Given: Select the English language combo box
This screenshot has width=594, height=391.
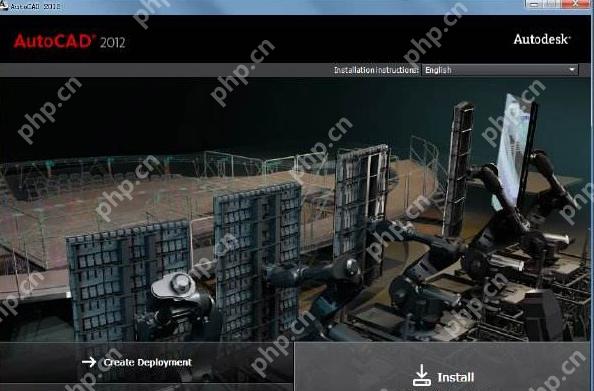Looking at the screenshot, I should tap(500, 70).
